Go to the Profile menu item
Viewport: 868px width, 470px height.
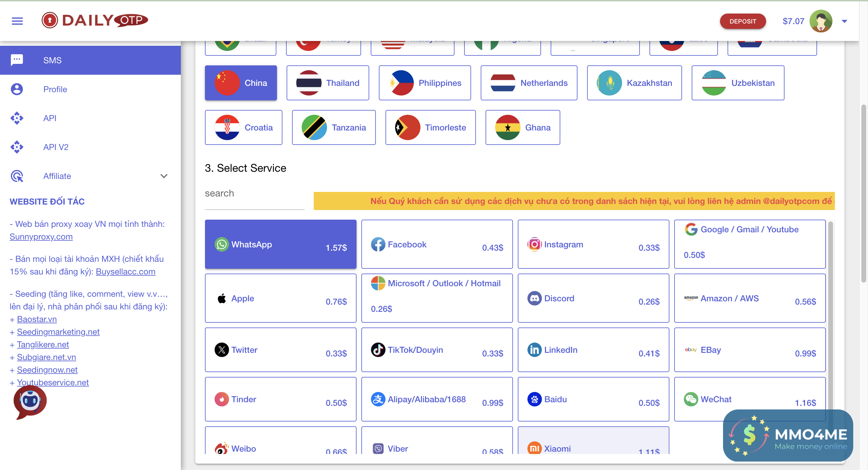click(x=55, y=89)
